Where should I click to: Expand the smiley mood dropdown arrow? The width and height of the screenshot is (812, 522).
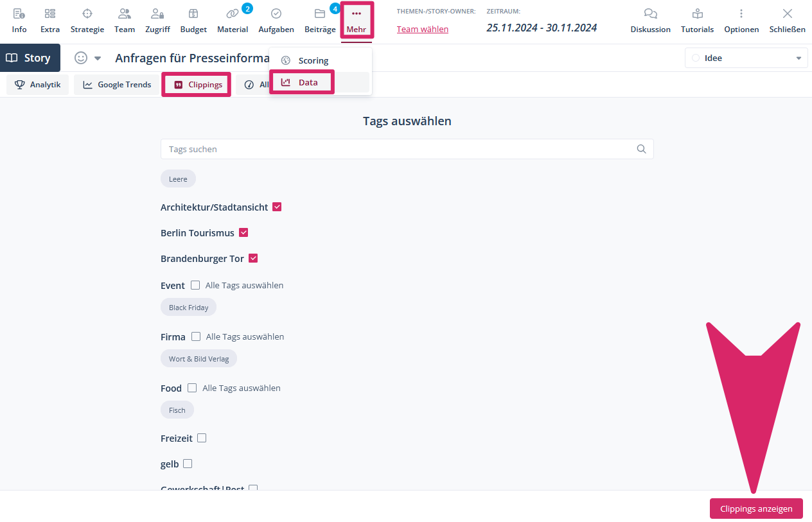[x=98, y=58]
